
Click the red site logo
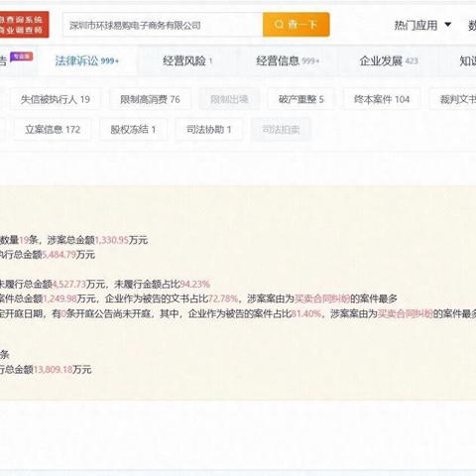pos(24,25)
